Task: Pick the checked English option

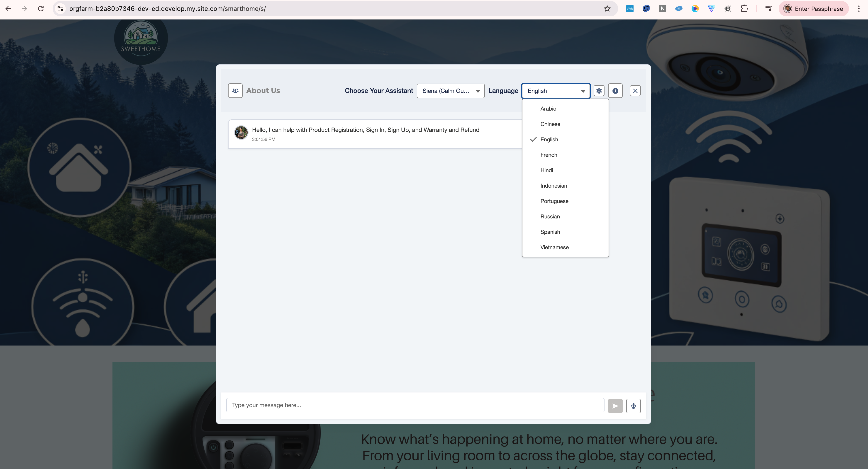Action: coord(549,139)
